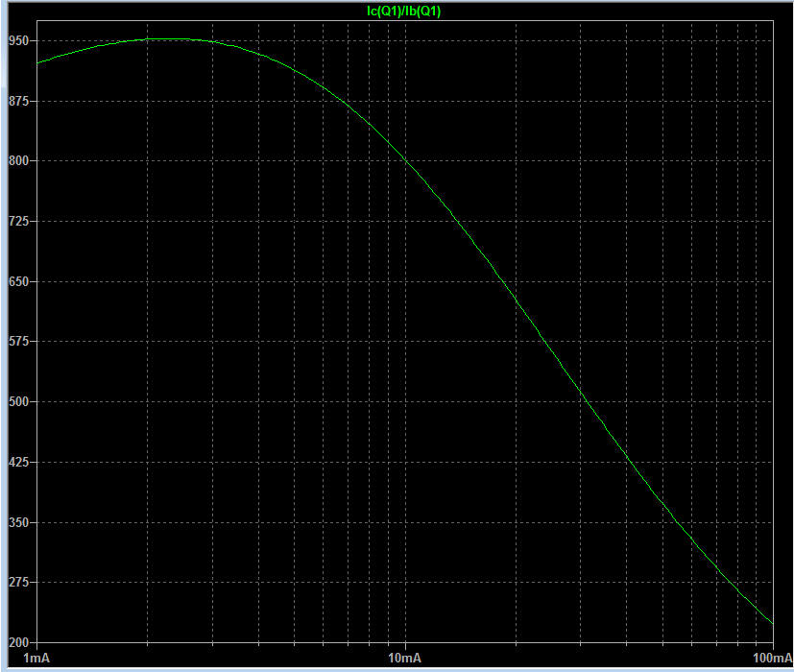Image resolution: width=794 pixels, height=672 pixels.
Task: Click the 800 y-axis label
Action: (x=19, y=161)
